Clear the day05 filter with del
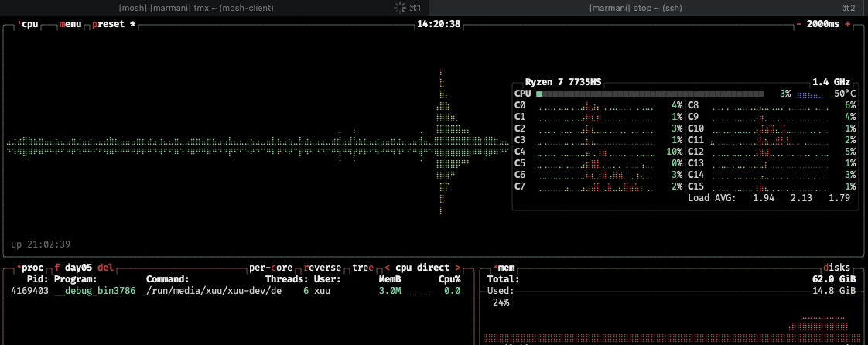868x345 pixels. [105, 268]
